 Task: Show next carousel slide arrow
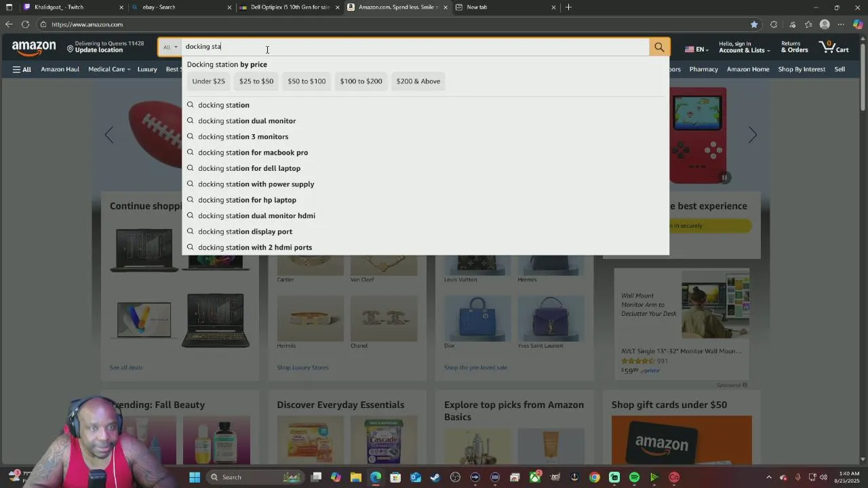pos(752,134)
